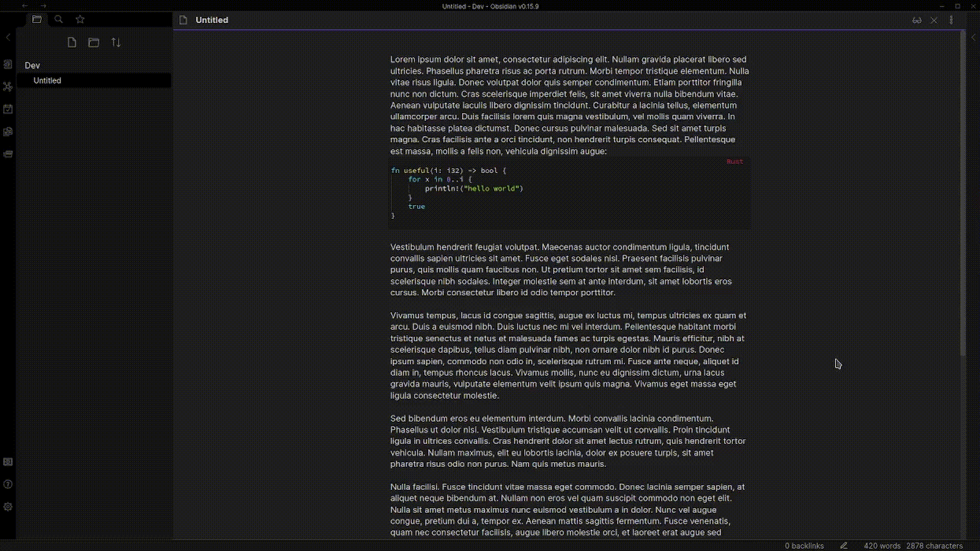Open Obsidian settings gear
The width and height of the screenshot is (980, 551).
[x=8, y=507]
